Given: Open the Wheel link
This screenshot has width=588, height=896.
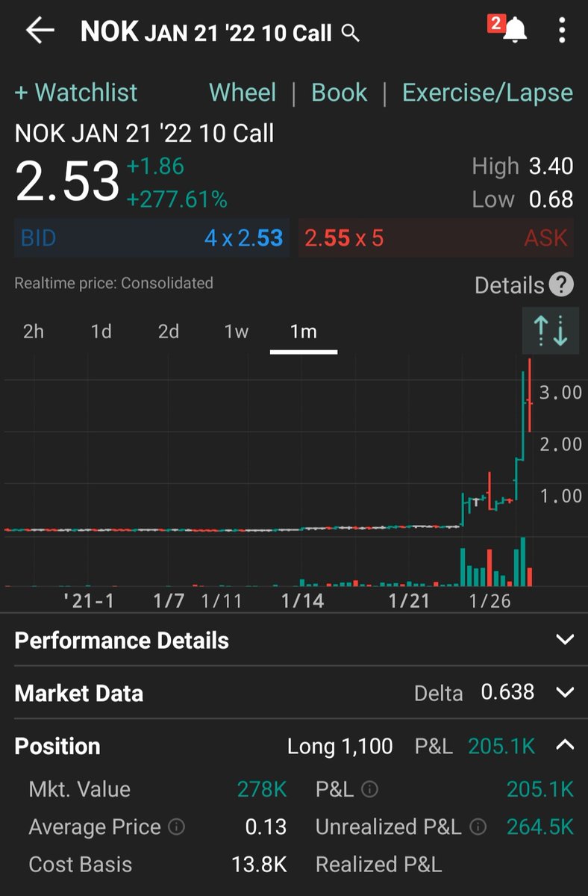Looking at the screenshot, I should point(243,93).
